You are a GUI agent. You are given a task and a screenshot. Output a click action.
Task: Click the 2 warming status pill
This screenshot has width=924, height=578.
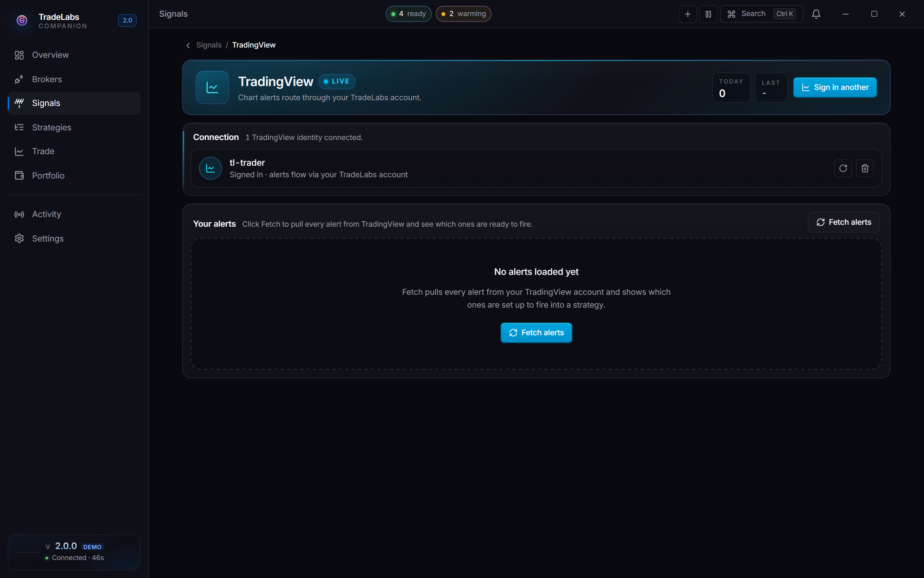click(x=463, y=14)
